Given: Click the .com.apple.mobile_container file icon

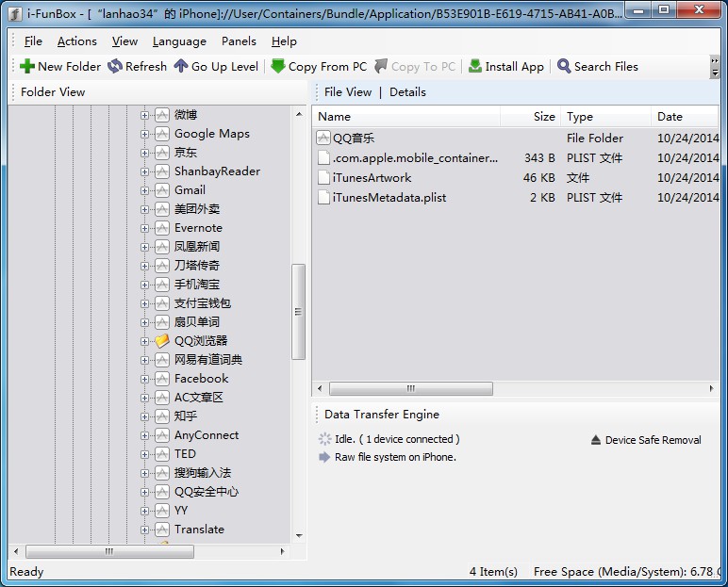Looking at the screenshot, I should tap(323, 157).
